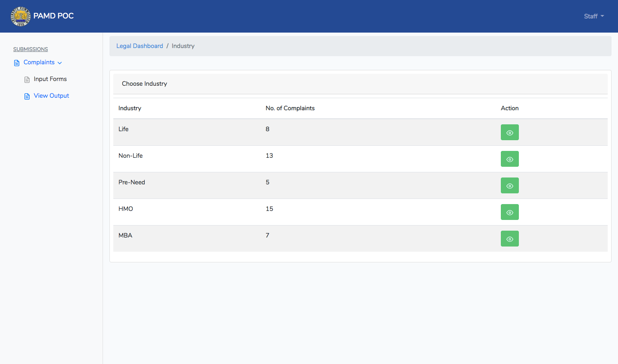The height and width of the screenshot is (364, 618).
Task: Click the PAMD POC seal logo
Action: tap(20, 16)
